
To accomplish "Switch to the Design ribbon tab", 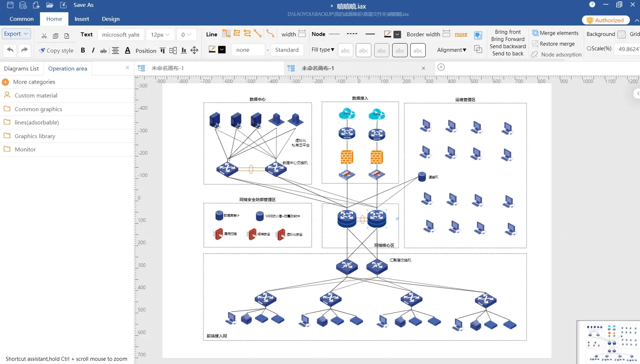I will coord(111,19).
